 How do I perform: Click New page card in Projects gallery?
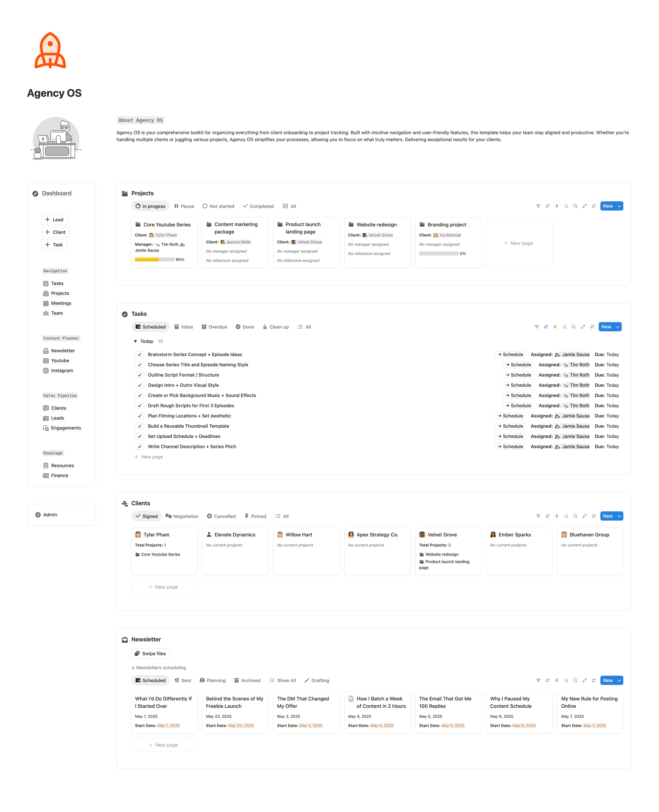tap(519, 243)
